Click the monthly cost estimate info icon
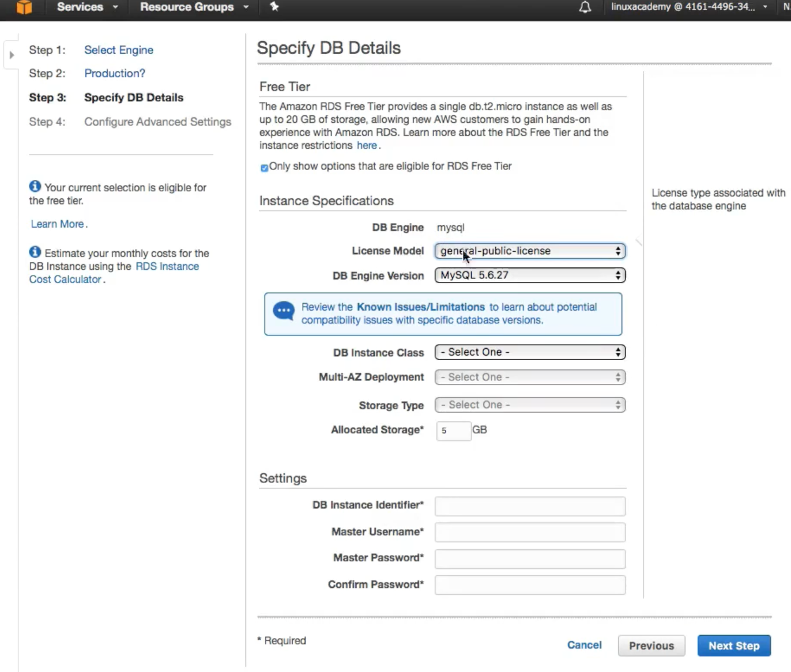Screen dimensions: 791x672 [x=35, y=252]
